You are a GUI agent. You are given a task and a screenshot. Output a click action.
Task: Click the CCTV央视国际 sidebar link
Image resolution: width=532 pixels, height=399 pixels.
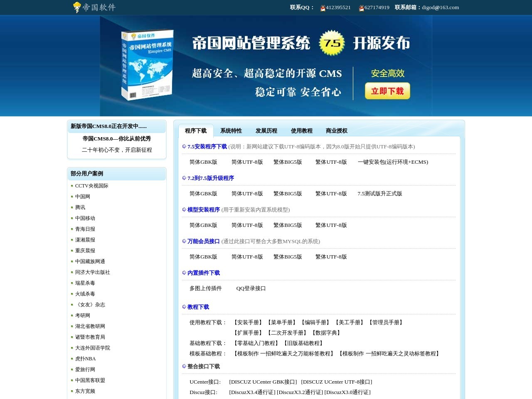[92, 186]
